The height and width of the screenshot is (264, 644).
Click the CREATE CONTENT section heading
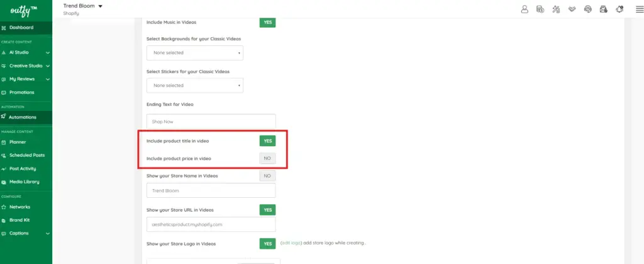pos(16,42)
